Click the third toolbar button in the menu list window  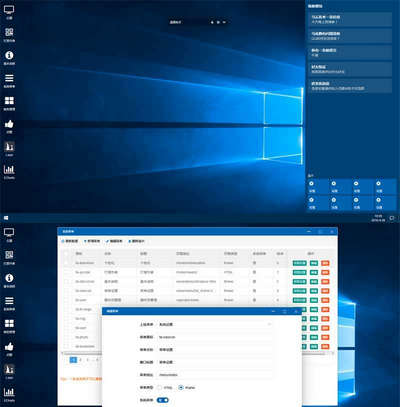[114, 241]
